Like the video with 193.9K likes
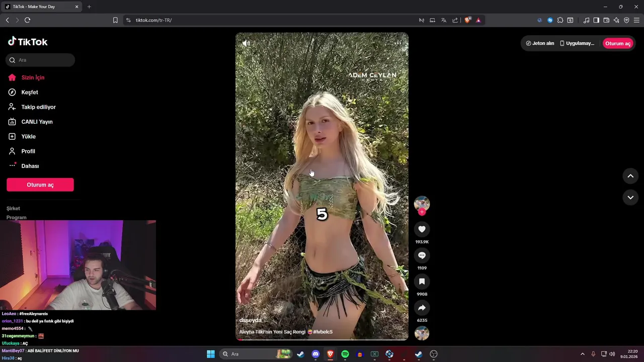The image size is (644, 362). (x=422, y=229)
